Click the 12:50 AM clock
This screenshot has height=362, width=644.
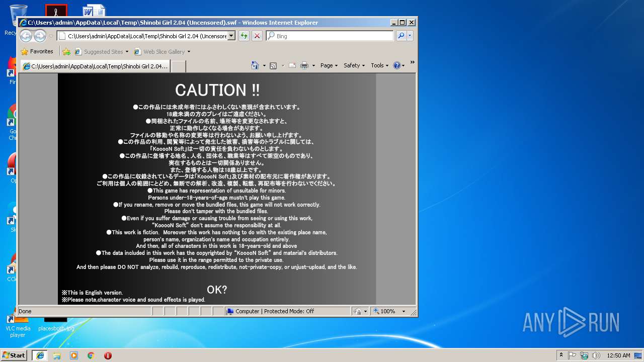(x=618, y=355)
